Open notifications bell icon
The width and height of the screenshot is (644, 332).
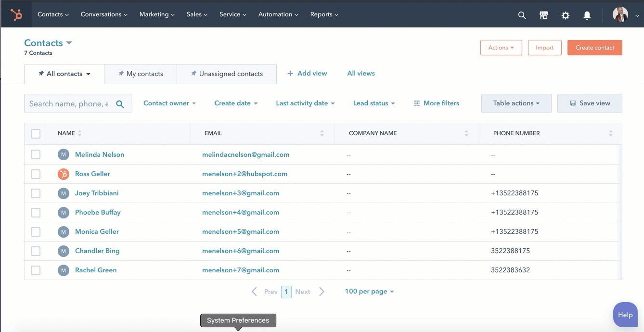click(587, 15)
